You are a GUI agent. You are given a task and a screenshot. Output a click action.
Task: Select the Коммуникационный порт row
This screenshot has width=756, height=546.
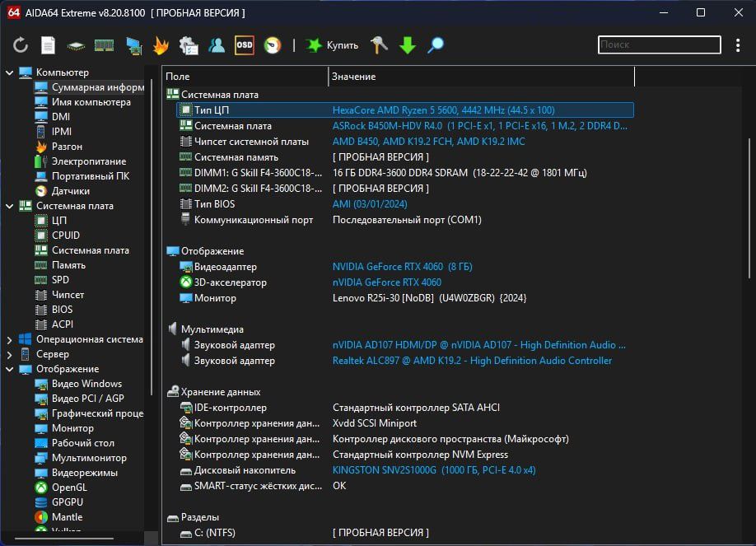405,220
